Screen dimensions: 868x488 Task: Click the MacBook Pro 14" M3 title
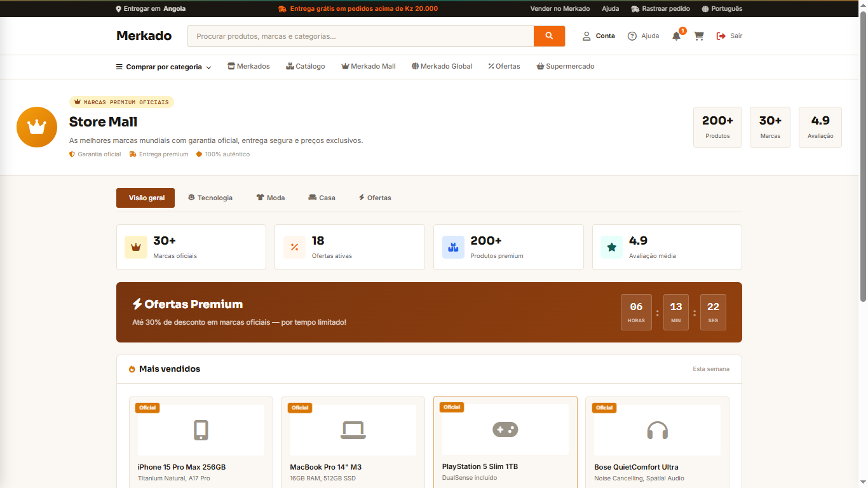(325, 467)
